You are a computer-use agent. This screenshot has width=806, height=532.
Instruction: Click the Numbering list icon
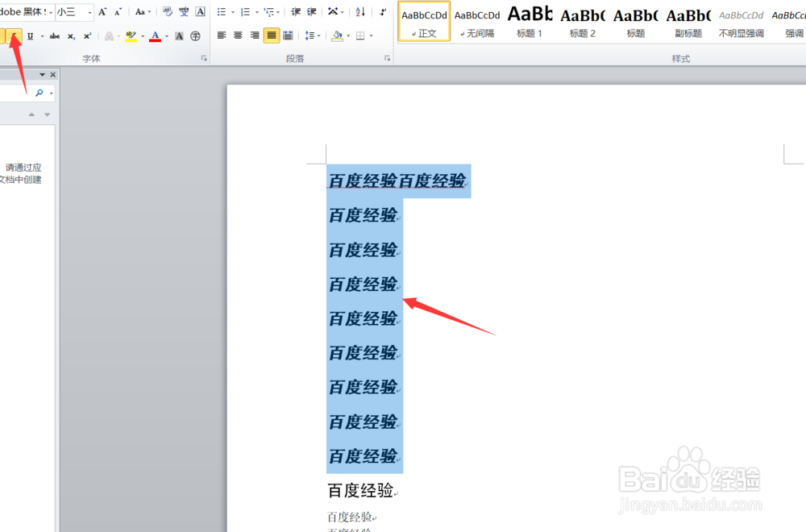click(x=245, y=12)
